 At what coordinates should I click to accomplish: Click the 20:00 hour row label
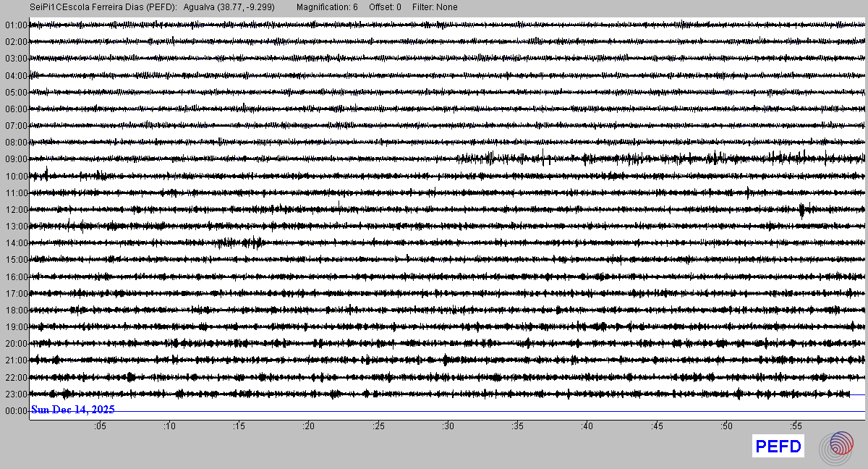point(16,344)
